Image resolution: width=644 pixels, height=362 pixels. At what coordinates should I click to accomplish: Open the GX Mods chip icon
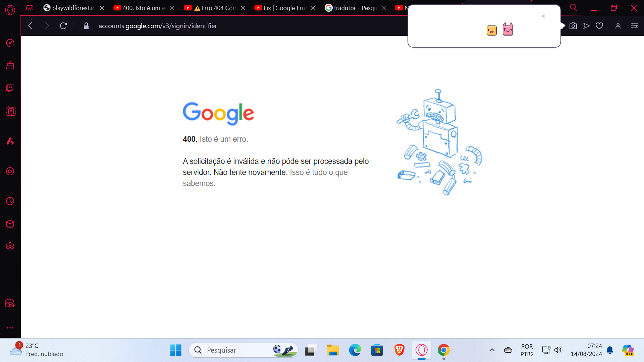click(x=11, y=111)
